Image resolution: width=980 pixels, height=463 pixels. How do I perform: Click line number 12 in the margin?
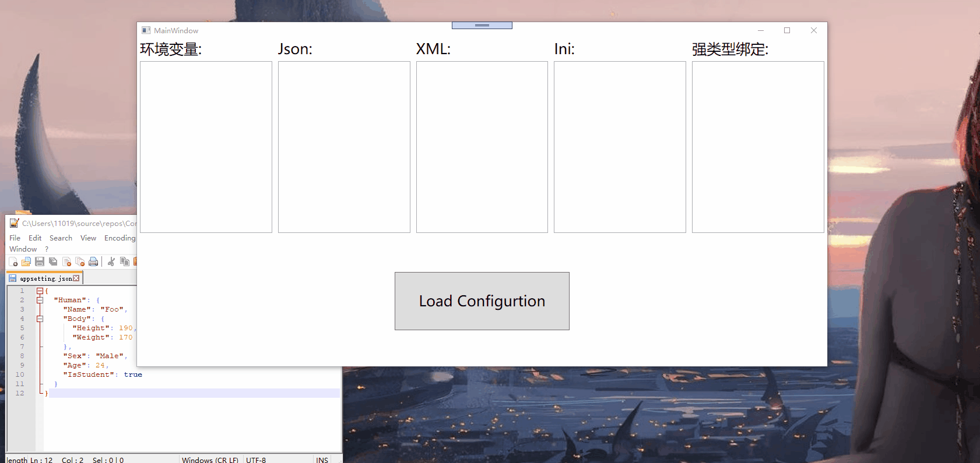tap(20, 393)
